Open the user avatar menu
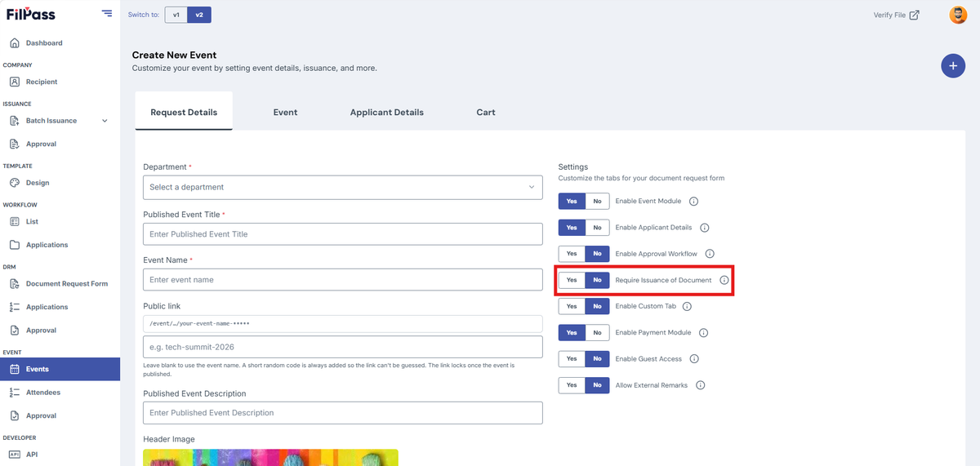Screen dimensions: 980x466 958,15
